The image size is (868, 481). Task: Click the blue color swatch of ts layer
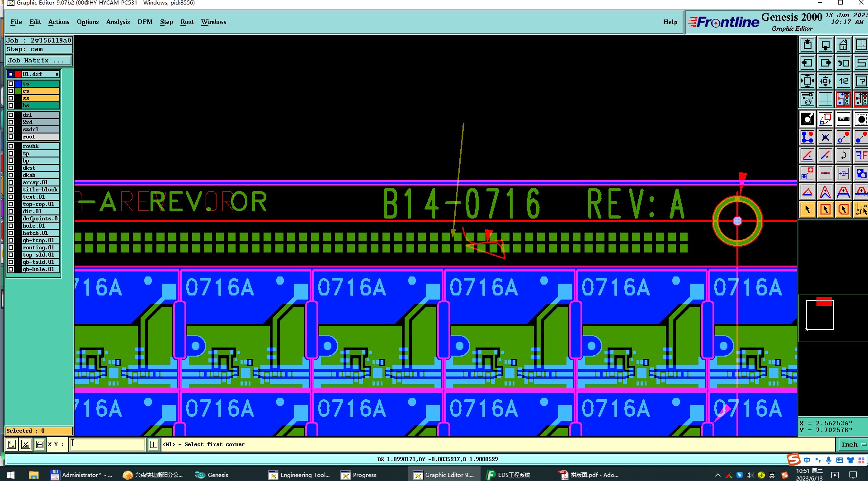click(x=18, y=84)
